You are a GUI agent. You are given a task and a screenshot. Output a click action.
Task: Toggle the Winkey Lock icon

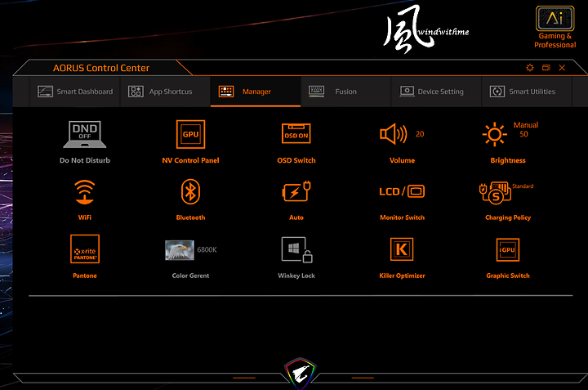296,249
